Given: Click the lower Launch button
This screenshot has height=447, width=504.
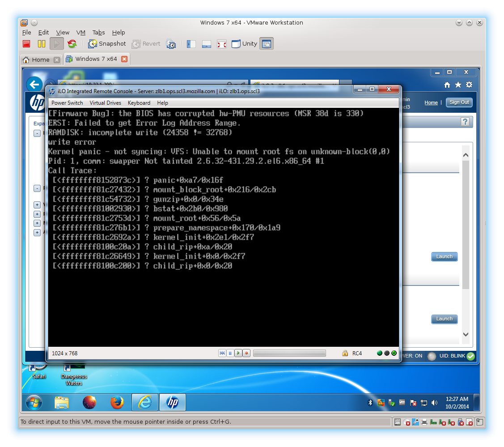Looking at the screenshot, I should [444, 319].
